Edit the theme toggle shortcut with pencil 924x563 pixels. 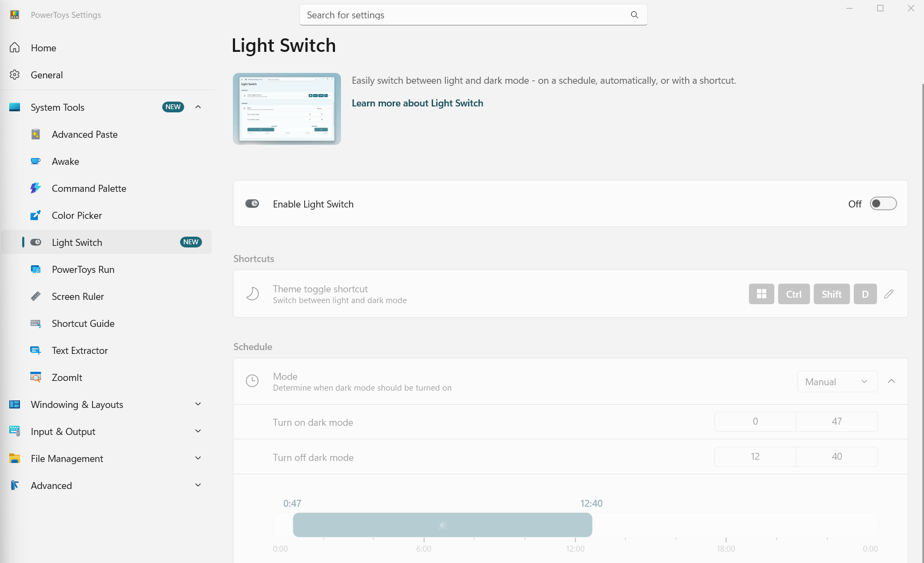[889, 294]
